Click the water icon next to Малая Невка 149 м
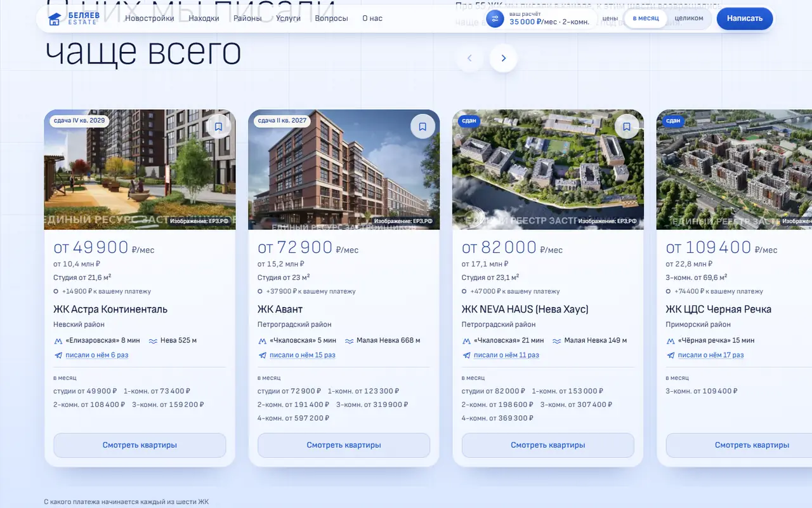Screen dimensions: 812x508 point(556,340)
